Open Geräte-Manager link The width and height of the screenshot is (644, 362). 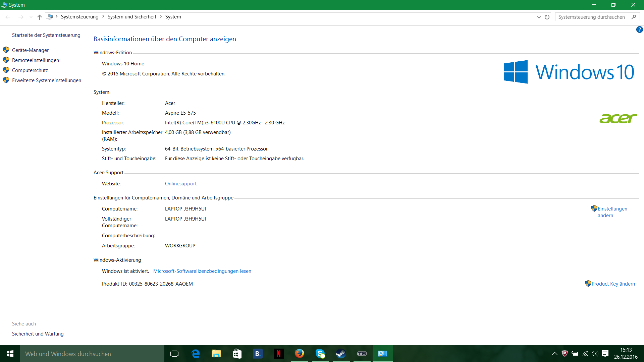(30, 50)
